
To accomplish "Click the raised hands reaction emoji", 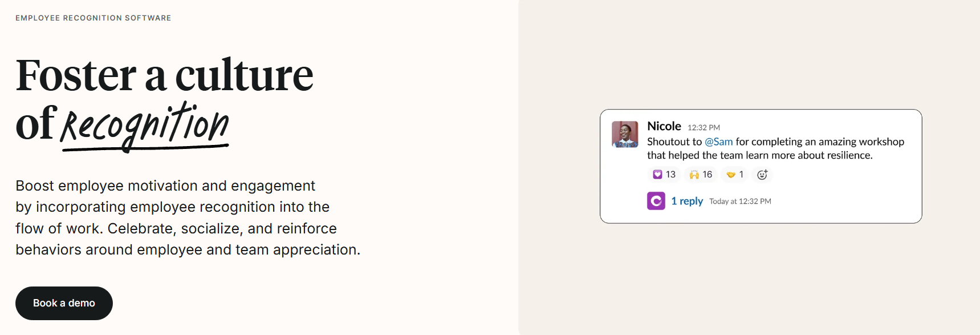I will coord(694,175).
